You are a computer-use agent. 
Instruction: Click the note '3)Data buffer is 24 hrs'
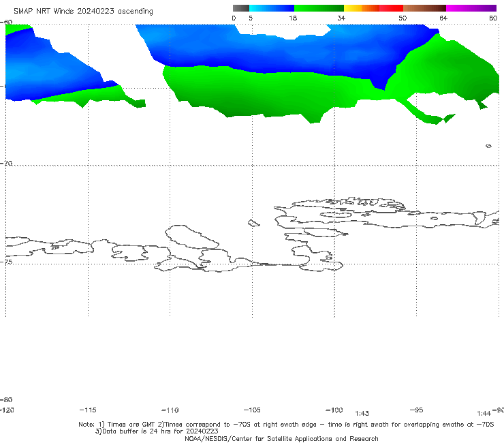pos(157,431)
